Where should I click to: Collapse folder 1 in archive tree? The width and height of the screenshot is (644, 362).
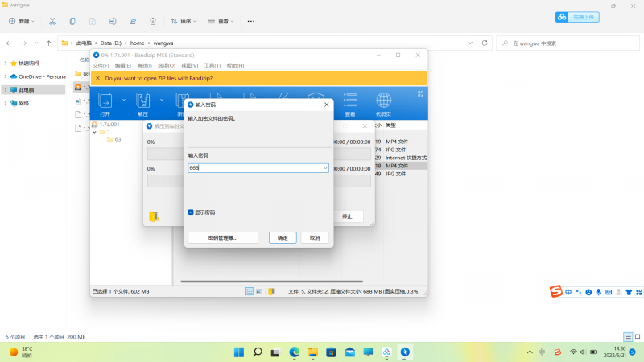94,132
